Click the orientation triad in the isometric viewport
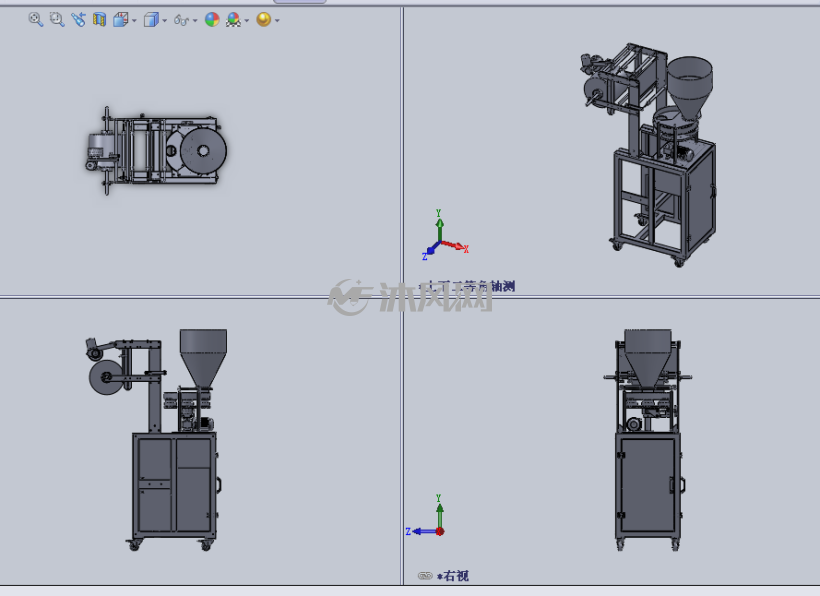820x596 pixels. (445, 235)
